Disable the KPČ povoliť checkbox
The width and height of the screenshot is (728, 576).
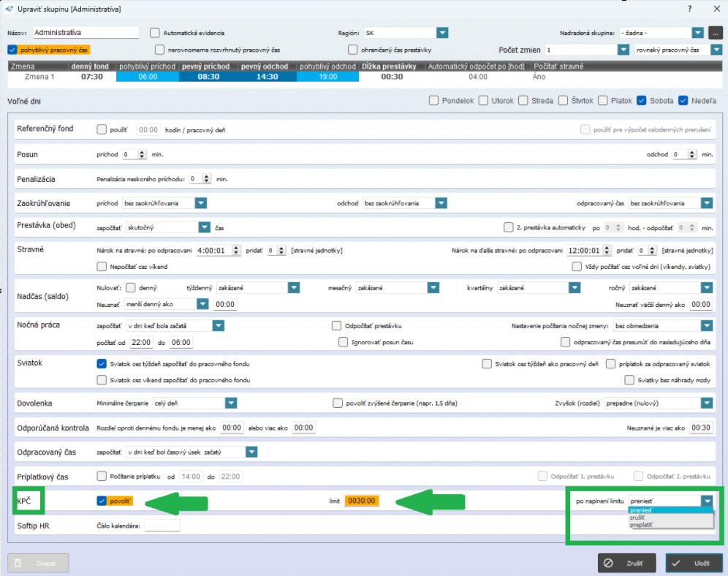pyautogui.click(x=102, y=501)
